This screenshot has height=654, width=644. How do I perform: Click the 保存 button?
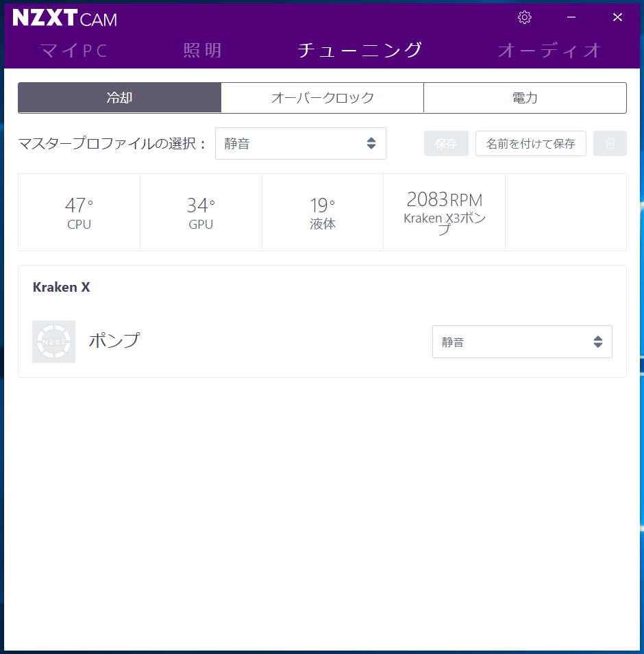coord(446,144)
